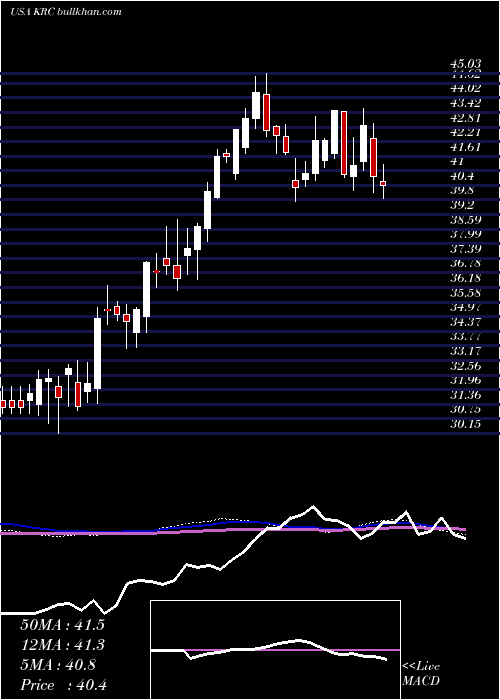Screen dimensions: 500x700
Task: Click the 31.36 price axis label
Action: 465,395
